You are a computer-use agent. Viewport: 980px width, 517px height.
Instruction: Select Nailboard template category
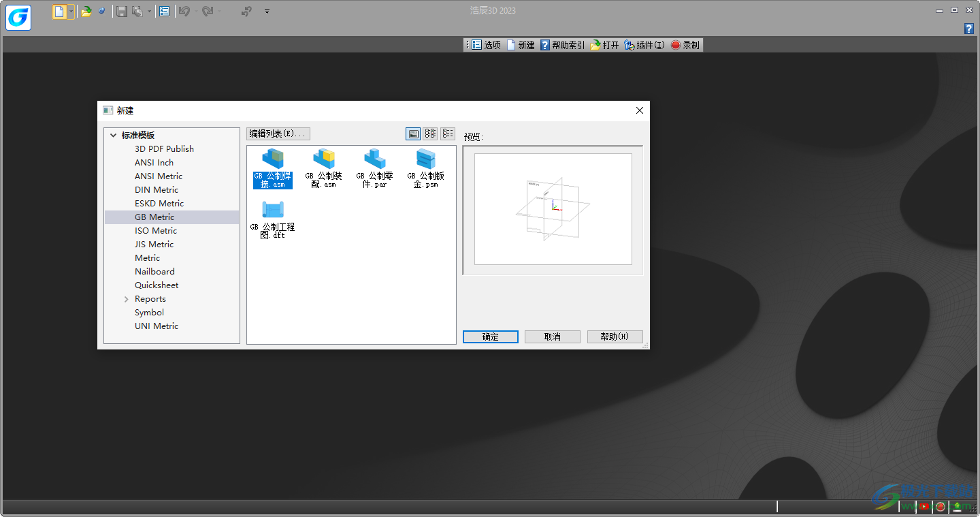coord(154,272)
